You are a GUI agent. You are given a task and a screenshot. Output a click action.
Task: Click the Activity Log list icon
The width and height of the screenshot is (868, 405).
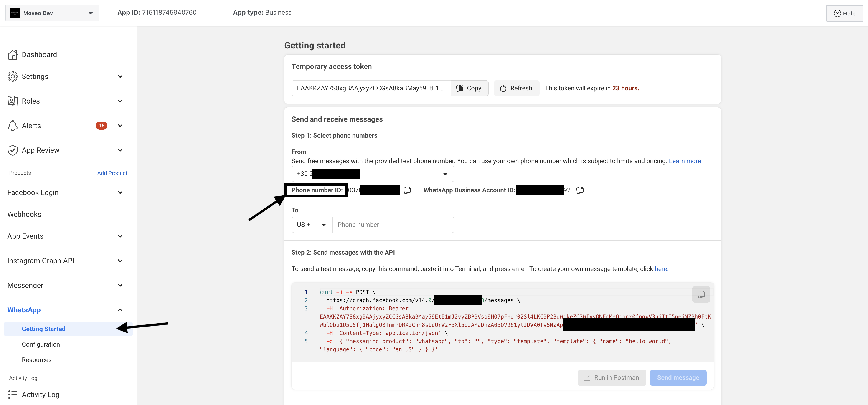pos(13,394)
